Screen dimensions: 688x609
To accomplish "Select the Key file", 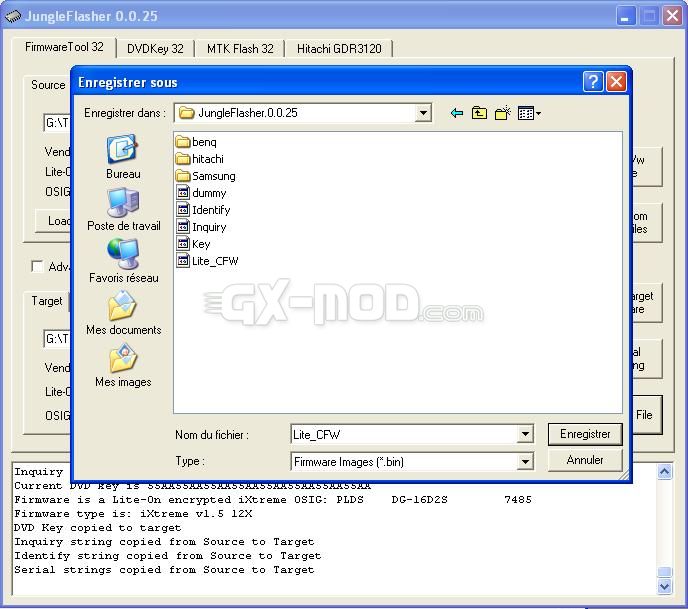I will click(194, 244).
